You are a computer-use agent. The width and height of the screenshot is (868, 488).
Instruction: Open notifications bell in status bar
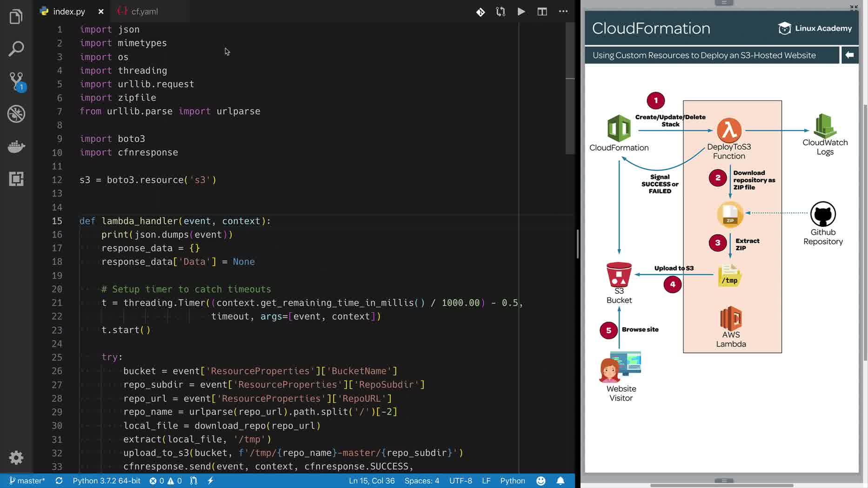(x=561, y=481)
